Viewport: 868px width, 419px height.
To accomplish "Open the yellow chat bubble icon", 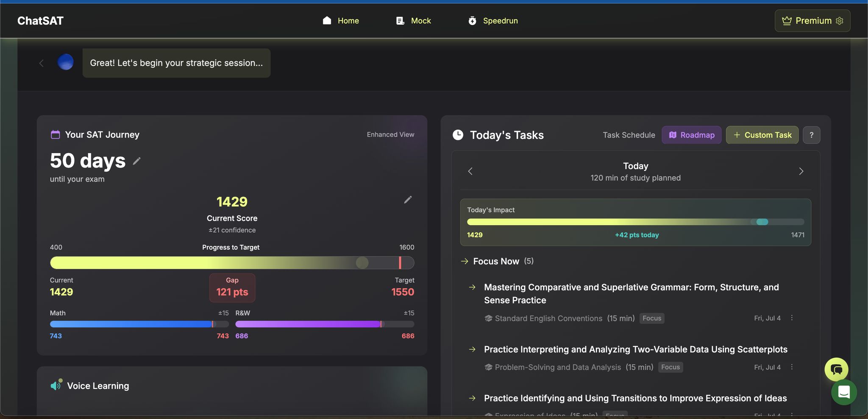I will pyautogui.click(x=836, y=369).
